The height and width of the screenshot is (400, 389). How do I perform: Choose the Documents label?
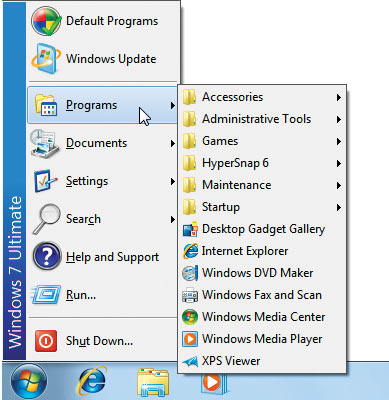coord(96,143)
